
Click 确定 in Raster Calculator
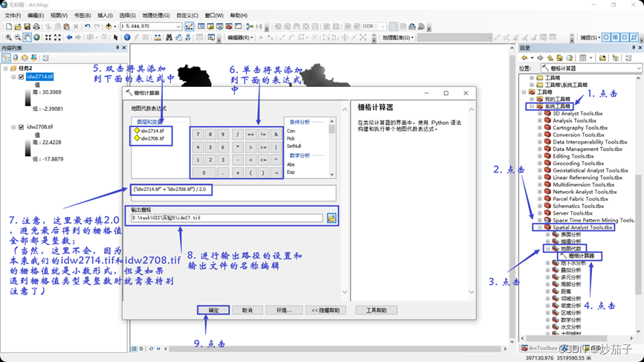click(213, 310)
